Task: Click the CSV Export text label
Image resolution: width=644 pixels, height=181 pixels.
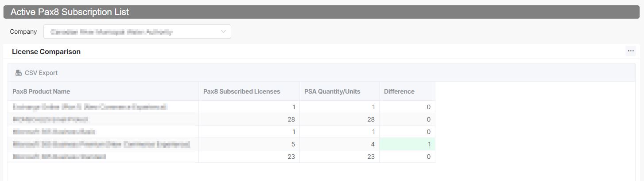Action: tap(41, 73)
